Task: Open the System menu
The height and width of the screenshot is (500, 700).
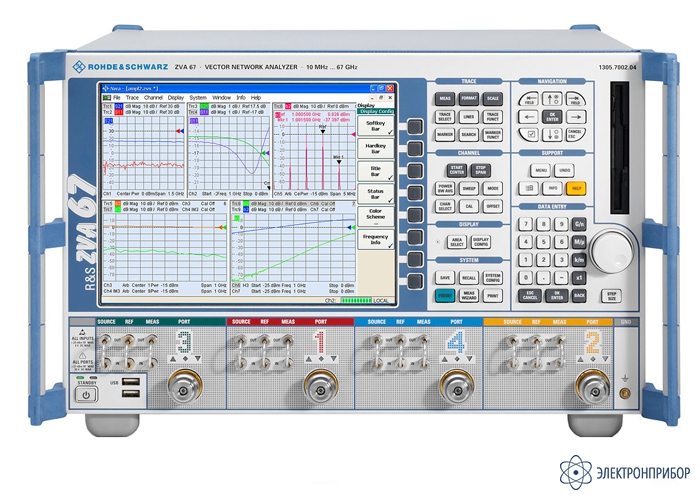Action: (x=198, y=97)
